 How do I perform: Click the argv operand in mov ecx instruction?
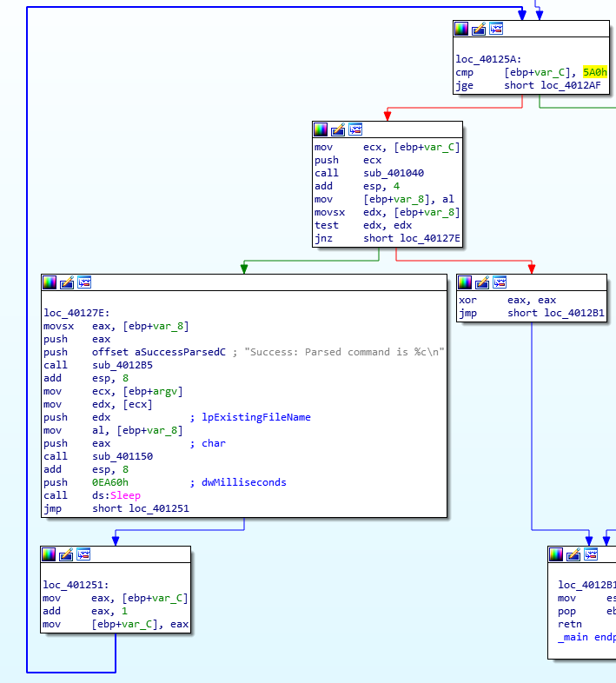(165, 391)
